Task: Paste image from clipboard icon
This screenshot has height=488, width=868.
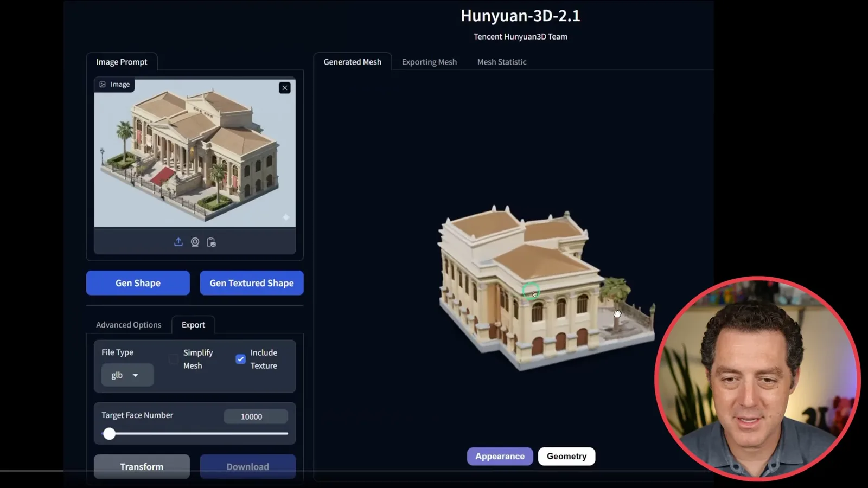Action: pyautogui.click(x=211, y=242)
